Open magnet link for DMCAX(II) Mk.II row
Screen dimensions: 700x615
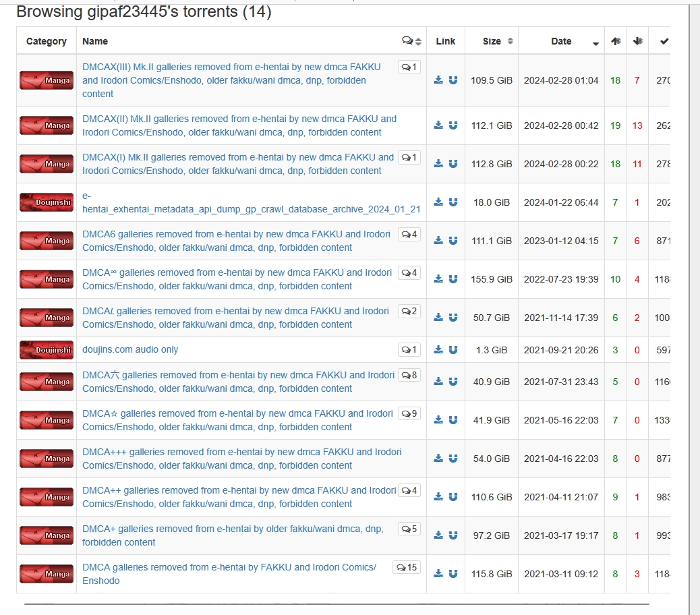(453, 125)
